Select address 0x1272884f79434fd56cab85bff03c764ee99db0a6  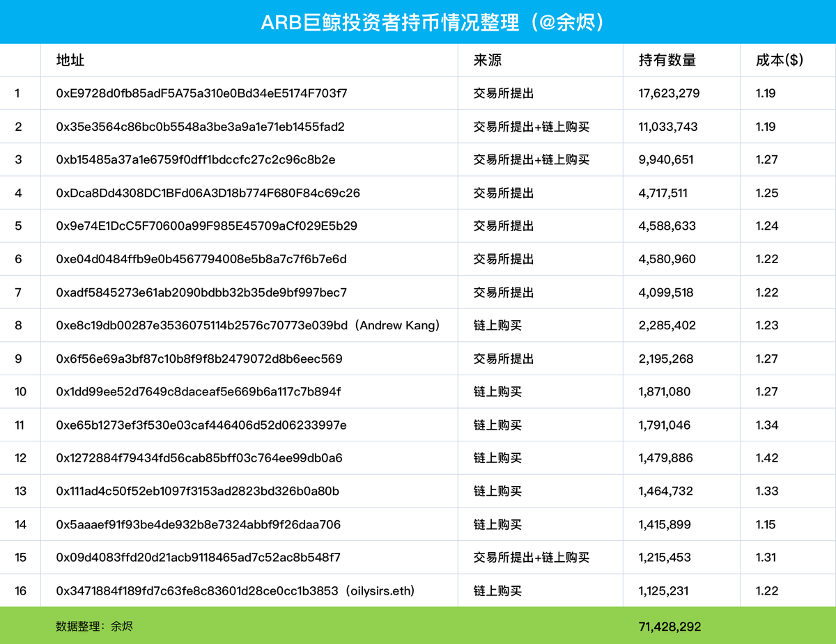coord(199,458)
